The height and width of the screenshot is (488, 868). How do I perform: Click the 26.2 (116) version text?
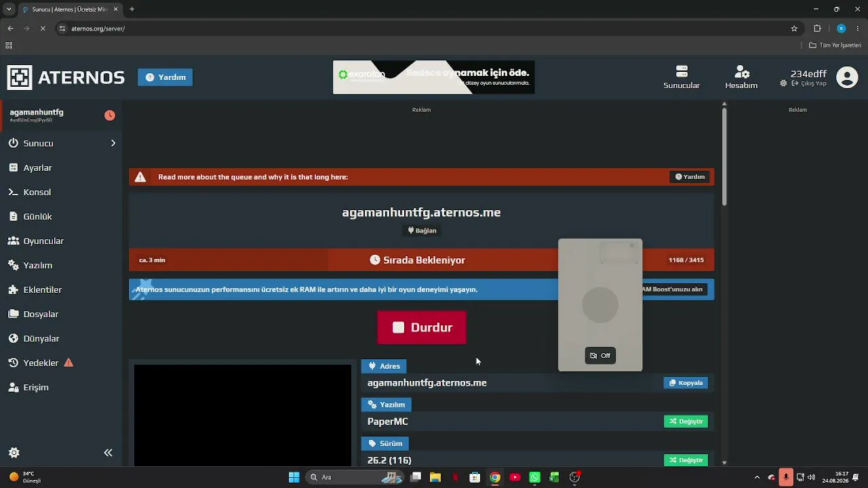(x=389, y=460)
